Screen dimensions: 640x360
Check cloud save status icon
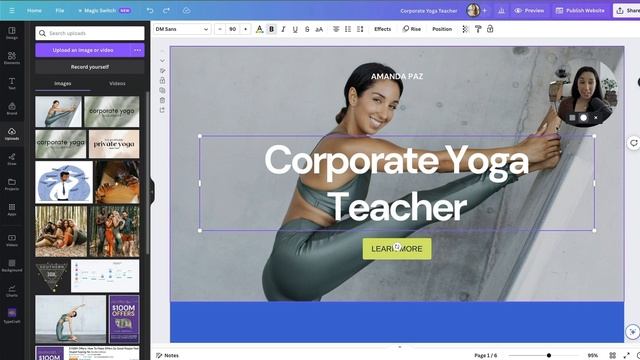coord(187,11)
